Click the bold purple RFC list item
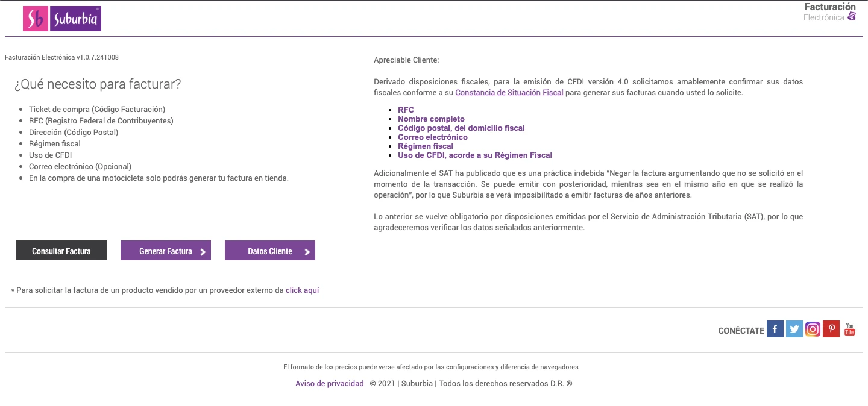This screenshot has height=406, width=868. click(x=406, y=110)
